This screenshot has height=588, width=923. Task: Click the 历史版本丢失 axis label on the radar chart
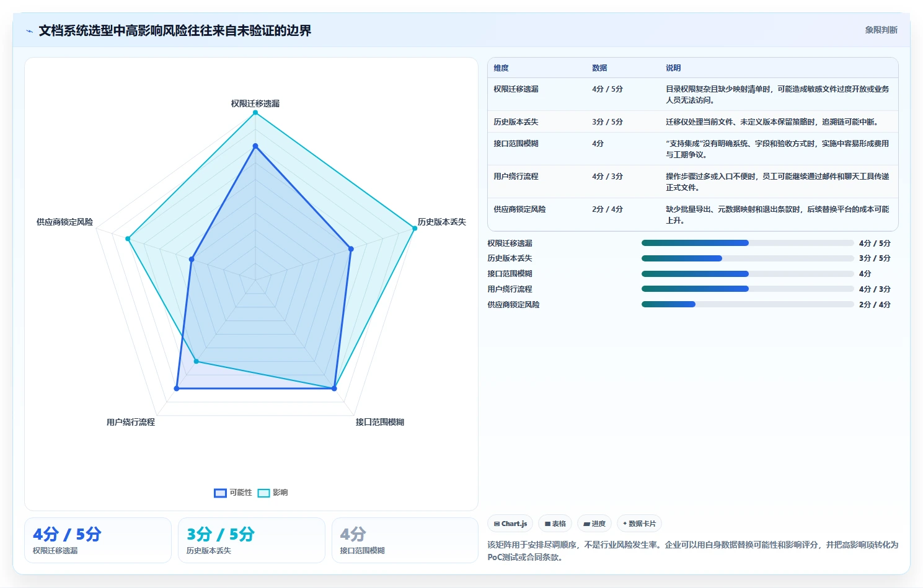pyautogui.click(x=441, y=222)
